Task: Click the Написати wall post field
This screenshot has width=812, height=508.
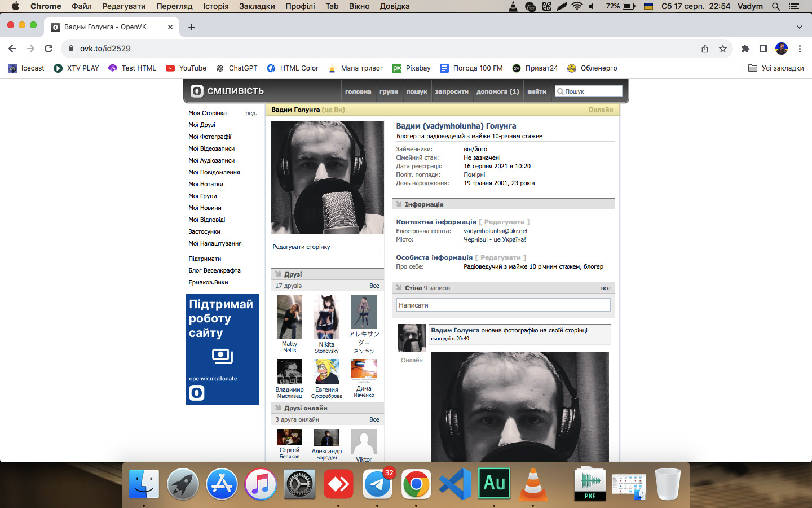Action: coord(503,305)
